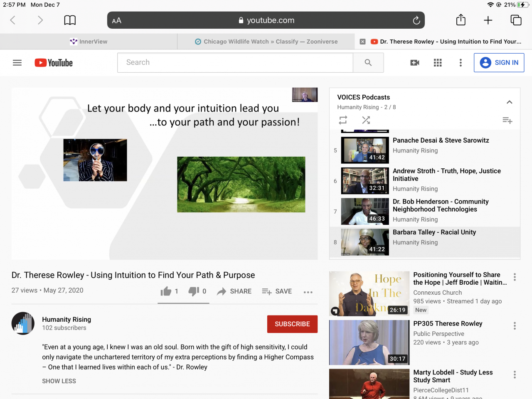Click the SHARE button under video
Image resolution: width=532 pixels, height=399 pixels.
(x=234, y=291)
